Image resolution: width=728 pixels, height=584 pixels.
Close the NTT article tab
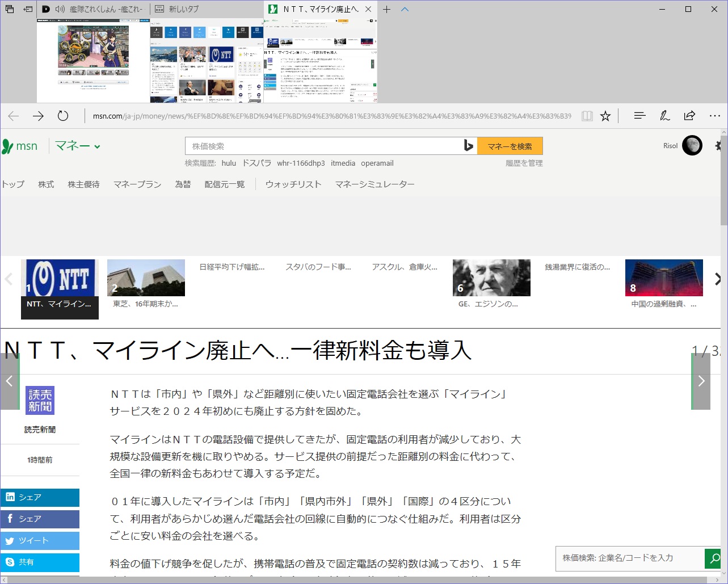pos(368,10)
